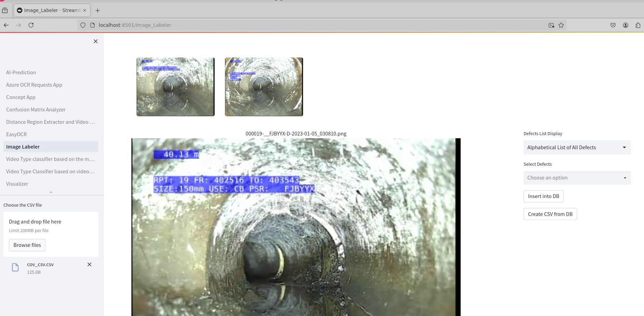Click the Browse files button
The height and width of the screenshot is (316, 644).
[27, 245]
